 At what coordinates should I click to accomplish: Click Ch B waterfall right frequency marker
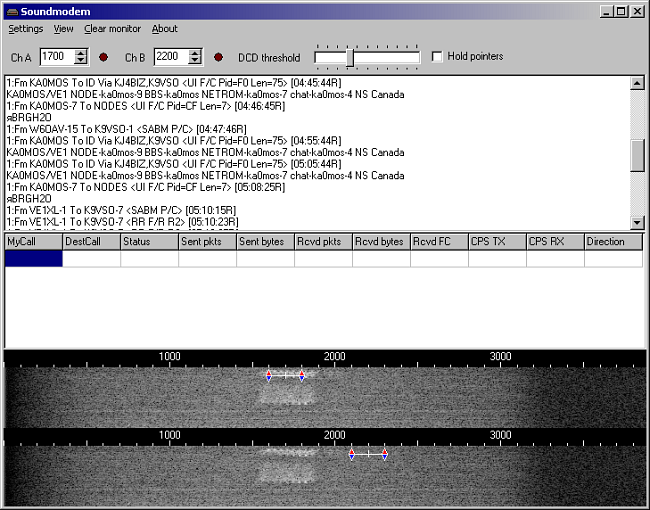coord(385,454)
